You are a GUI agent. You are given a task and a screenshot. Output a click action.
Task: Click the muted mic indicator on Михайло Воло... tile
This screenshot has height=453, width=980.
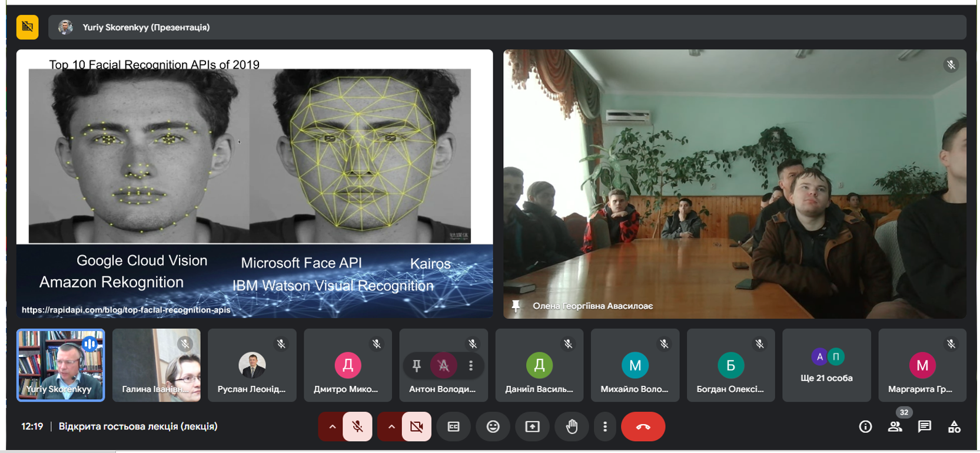(664, 344)
